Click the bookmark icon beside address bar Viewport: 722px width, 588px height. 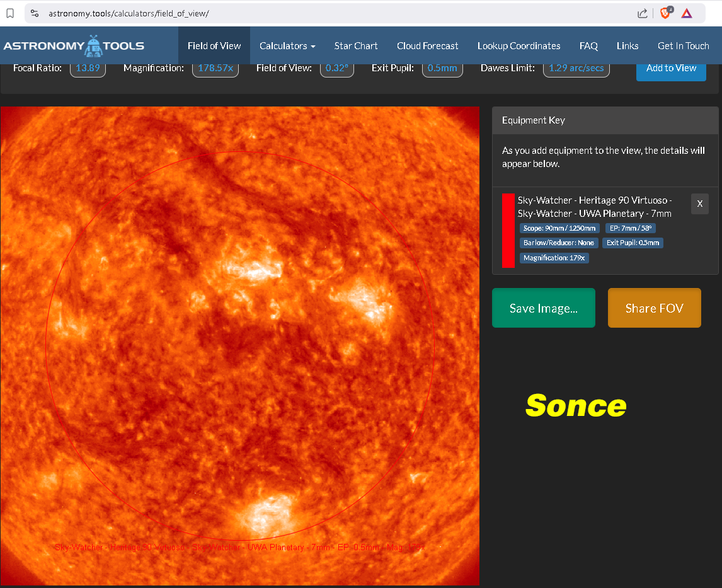pyautogui.click(x=10, y=13)
